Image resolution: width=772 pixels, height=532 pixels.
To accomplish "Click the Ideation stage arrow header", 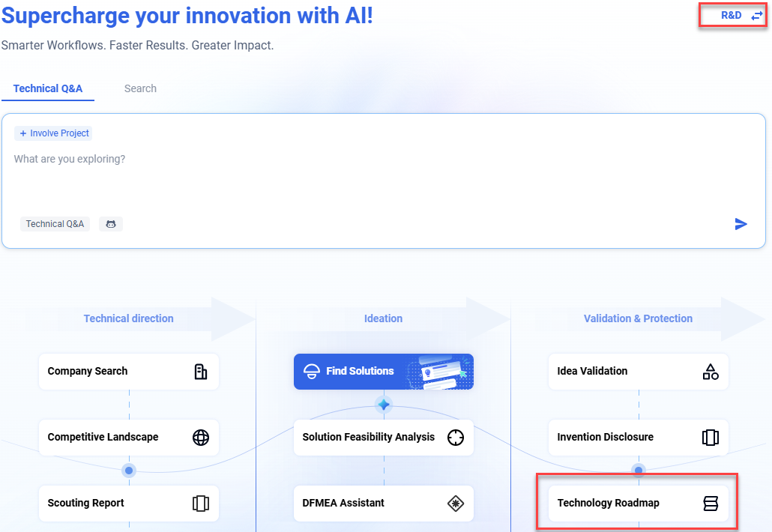I will (x=383, y=318).
